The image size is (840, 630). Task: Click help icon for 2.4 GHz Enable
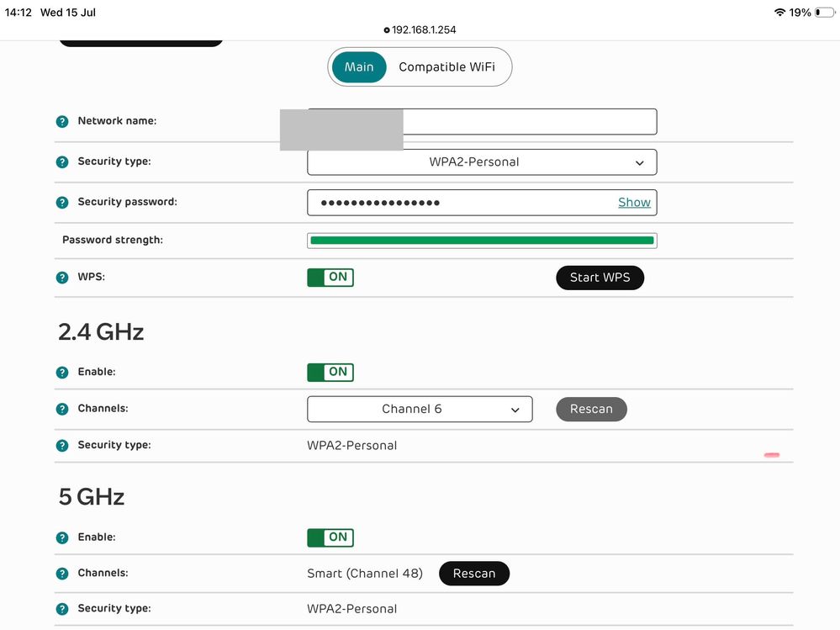click(62, 373)
